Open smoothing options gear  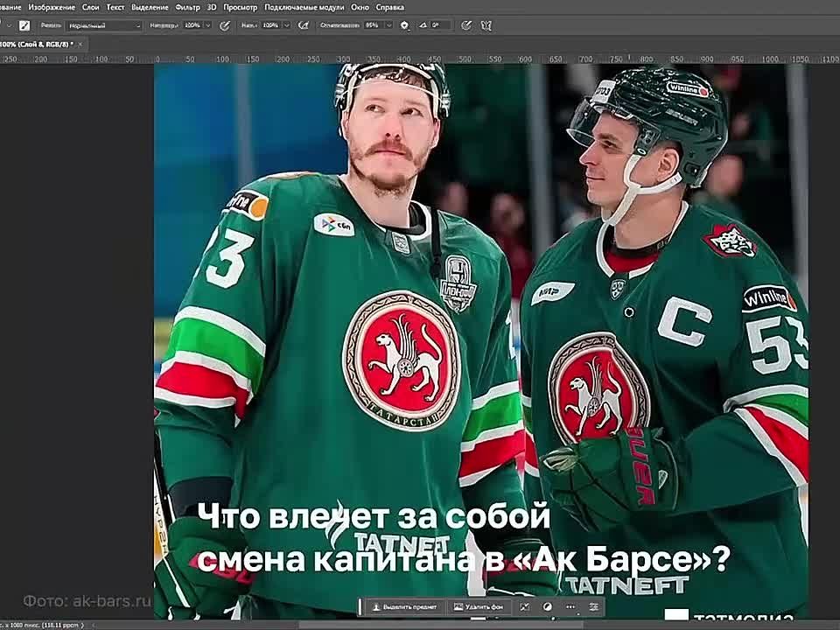[404, 25]
